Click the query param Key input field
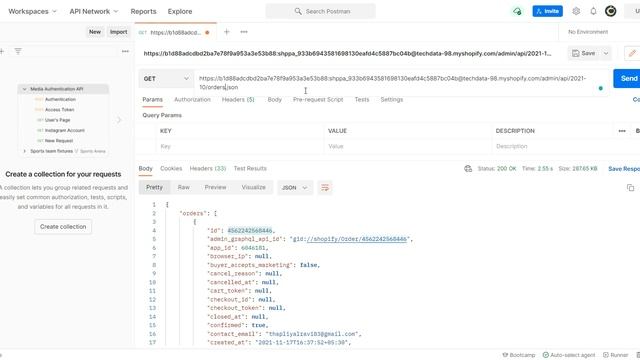This screenshot has width=640, height=360. [x=240, y=146]
